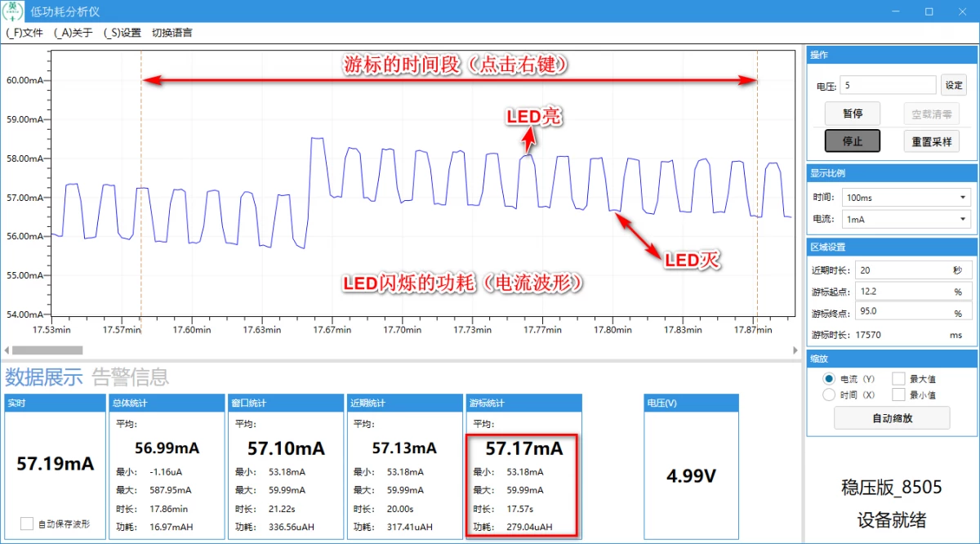This screenshot has height=544, width=980.
Task: Click the 设备就绪 status text
Action: [892, 520]
